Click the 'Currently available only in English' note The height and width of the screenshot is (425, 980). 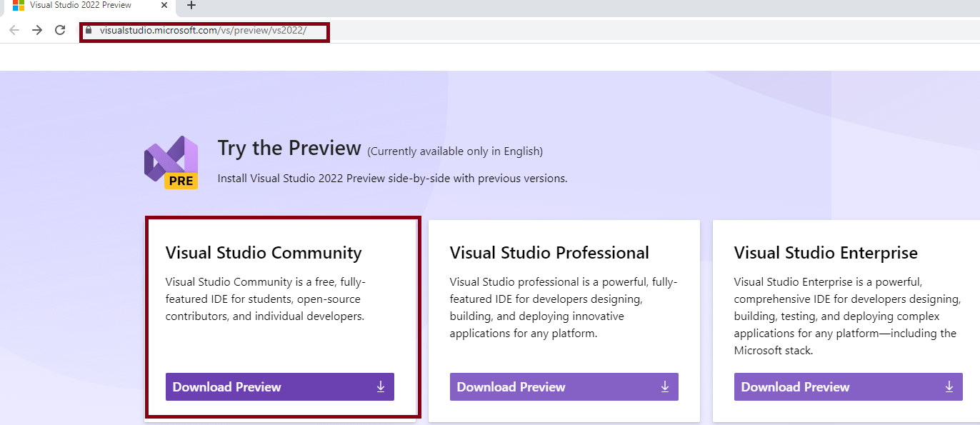click(455, 151)
